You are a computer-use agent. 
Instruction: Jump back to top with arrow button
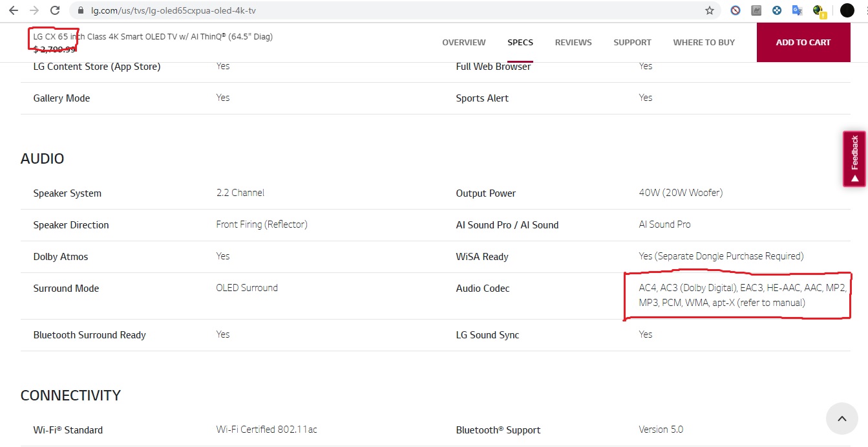pyautogui.click(x=842, y=419)
